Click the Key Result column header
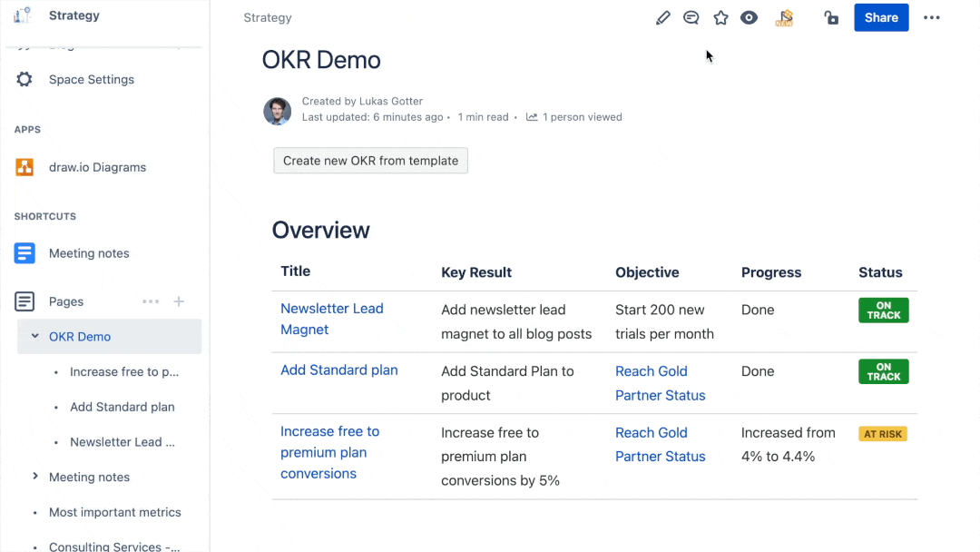The image size is (980, 552). [x=476, y=272]
